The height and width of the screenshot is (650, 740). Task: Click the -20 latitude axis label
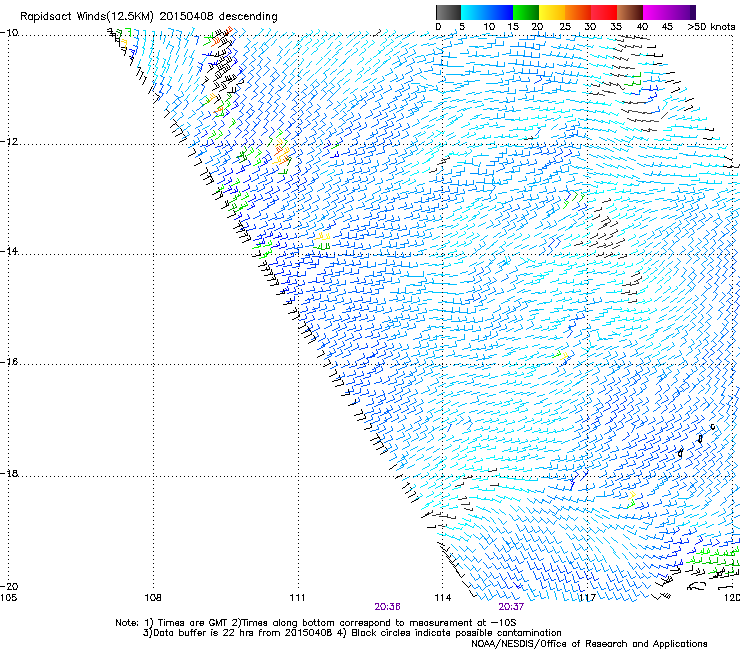[9, 586]
